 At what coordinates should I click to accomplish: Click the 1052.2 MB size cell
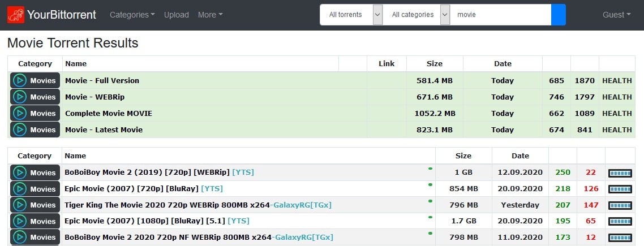coord(435,113)
